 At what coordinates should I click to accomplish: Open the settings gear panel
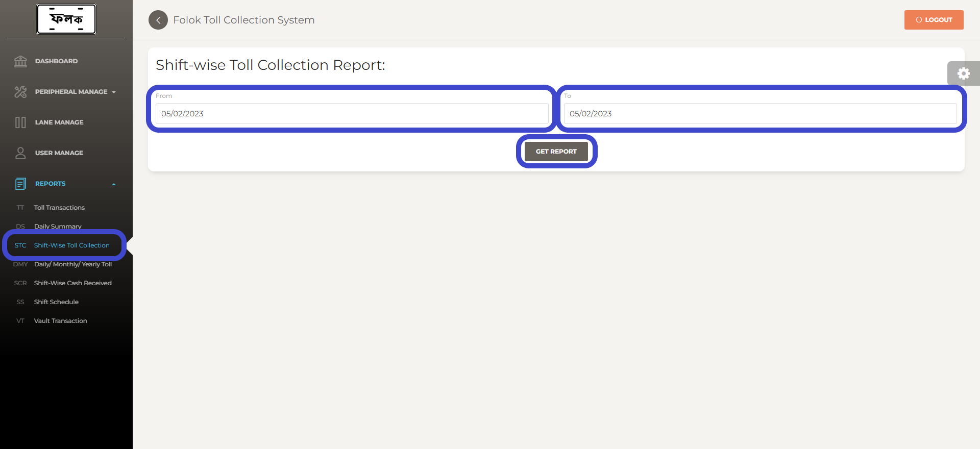(x=963, y=73)
